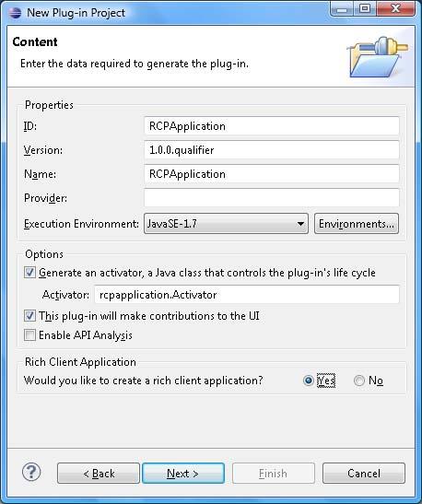This screenshot has height=504, width=422.
Task: Focus the Version field with 1.0.0.qualifier
Action: point(272,150)
